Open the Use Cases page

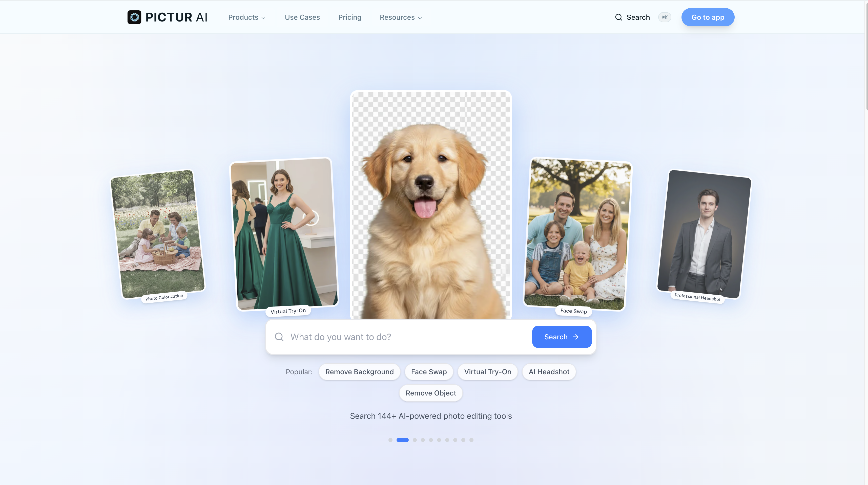[x=302, y=17]
